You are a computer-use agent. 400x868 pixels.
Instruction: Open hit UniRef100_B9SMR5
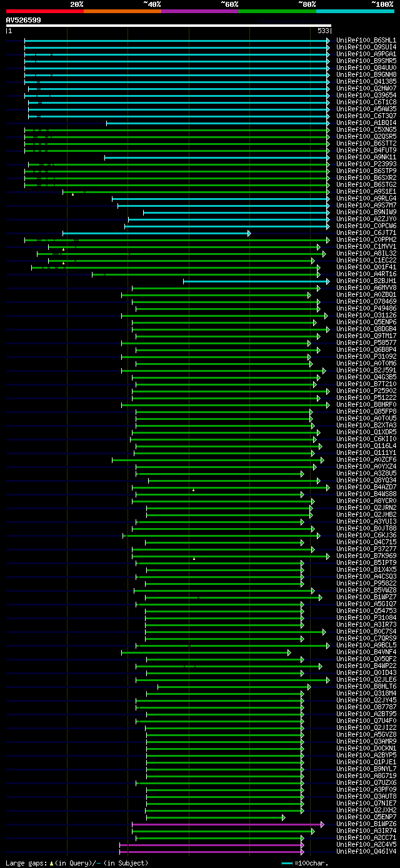pyautogui.click(x=366, y=61)
